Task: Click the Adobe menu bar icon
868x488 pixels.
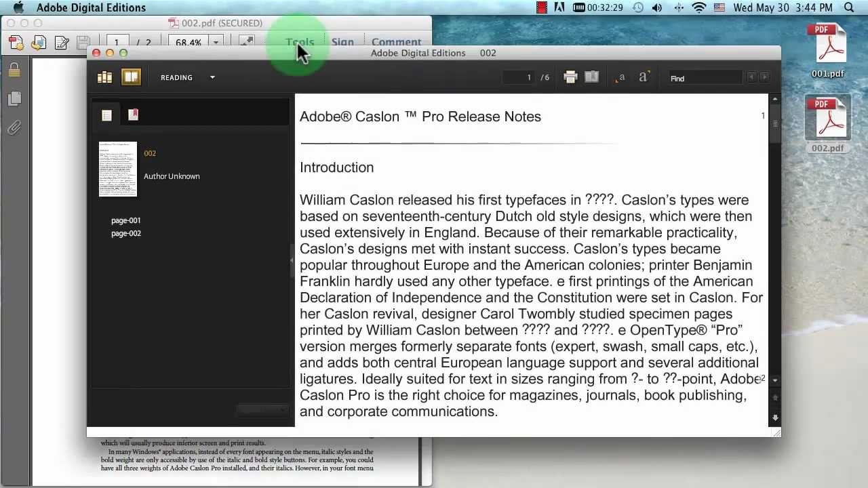Action: click(559, 7)
